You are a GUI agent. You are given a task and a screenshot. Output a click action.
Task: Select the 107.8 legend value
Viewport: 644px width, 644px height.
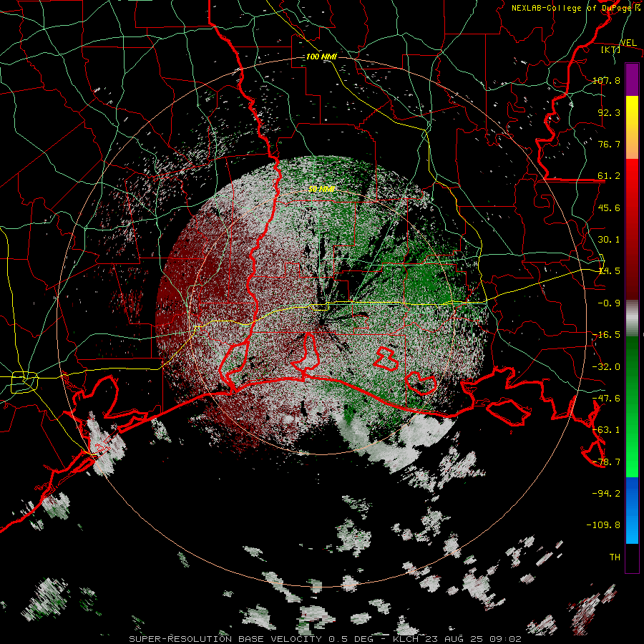606,80
